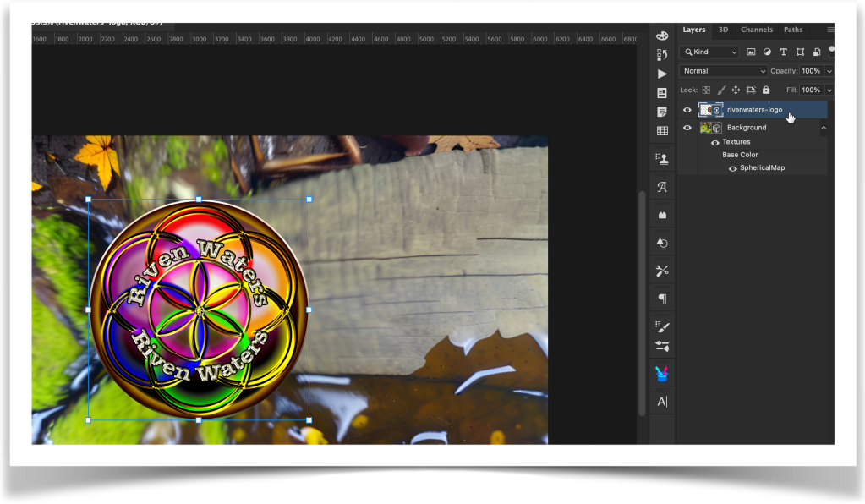Image resolution: width=865 pixels, height=504 pixels.
Task: Switch to the 3D tab
Action: click(723, 30)
